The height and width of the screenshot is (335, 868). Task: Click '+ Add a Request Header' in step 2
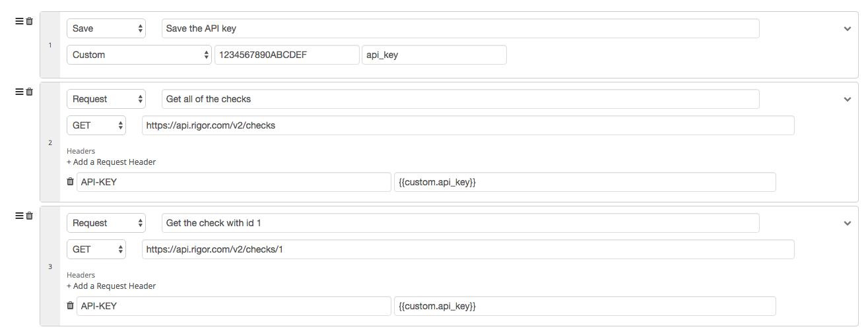[x=112, y=162]
